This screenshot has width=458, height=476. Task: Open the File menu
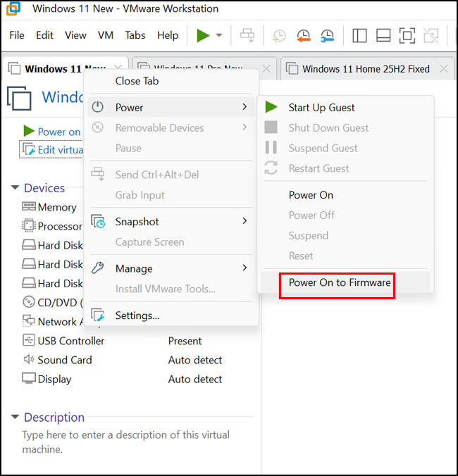coord(17,35)
